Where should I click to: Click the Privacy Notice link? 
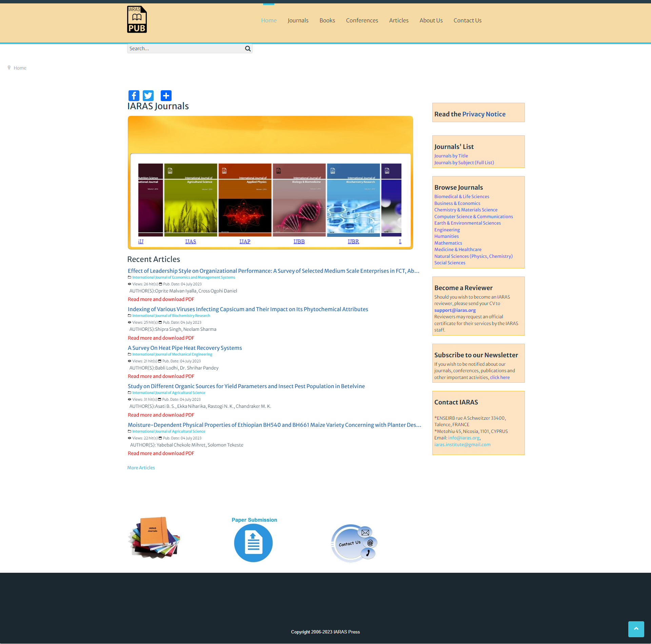click(x=484, y=114)
